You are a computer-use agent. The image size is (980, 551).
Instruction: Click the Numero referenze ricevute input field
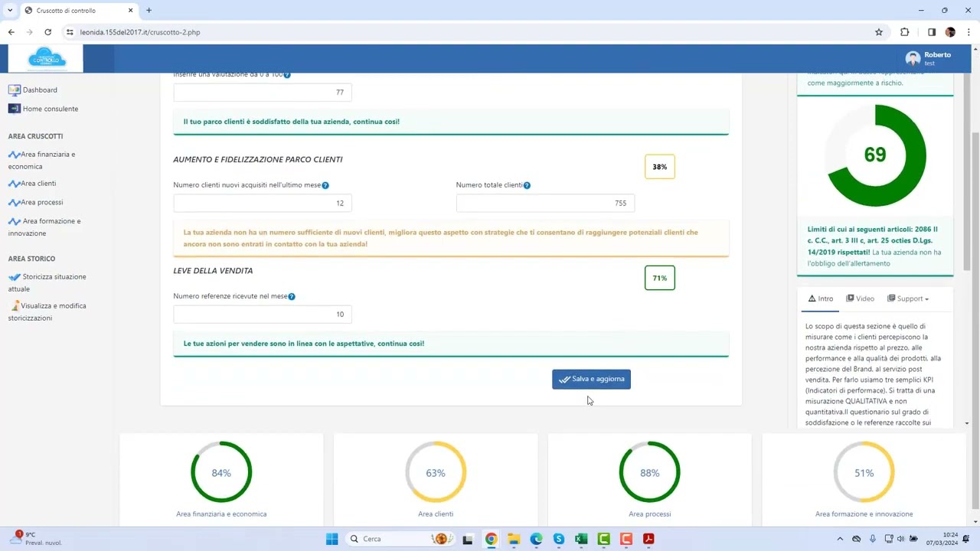(x=262, y=314)
